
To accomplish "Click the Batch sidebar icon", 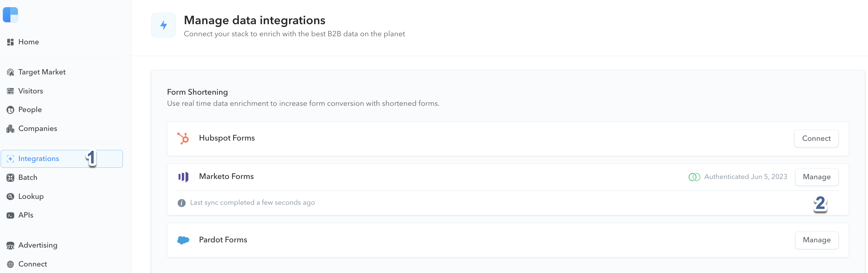I will pyautogui.click(x=11, y=178).
